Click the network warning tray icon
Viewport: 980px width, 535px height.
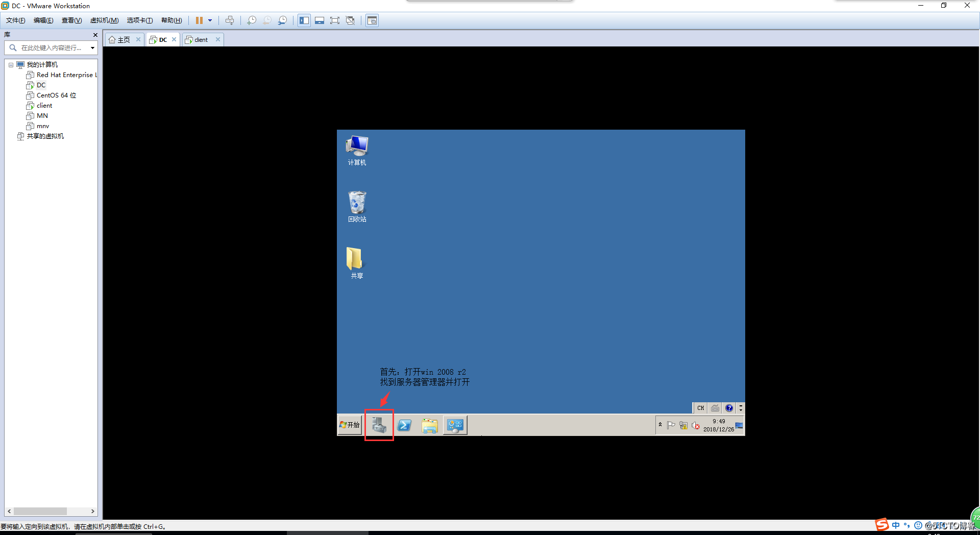click(683, 425)
